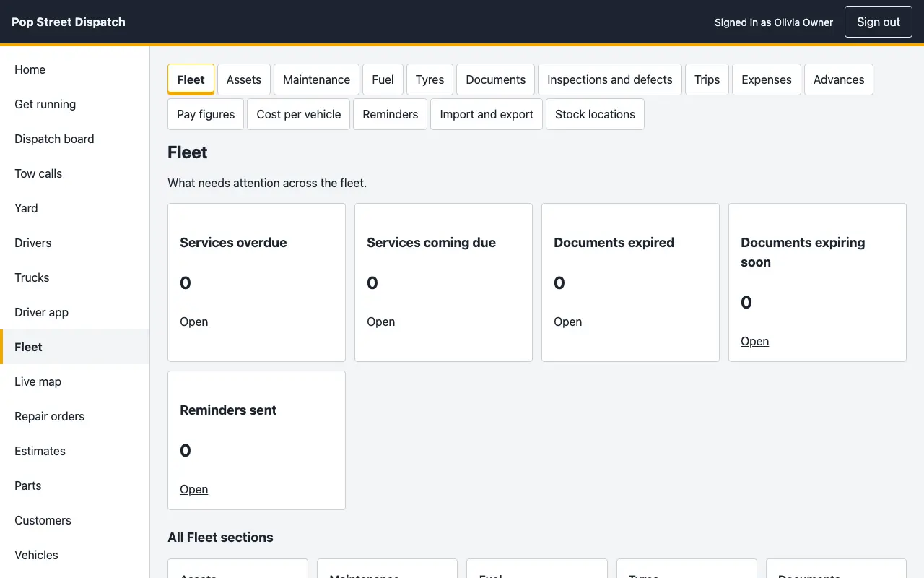This screenshot has width=924, height=578.
Task: Navigate to Driver app
Action: pyautogui.click(x=75, y=312)
